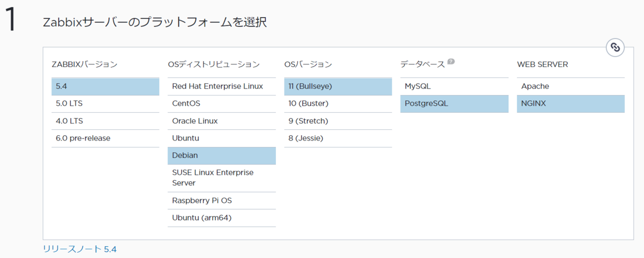Pick Oracle Linux distribution
This screenshot has height=258, width=644.
pos(222,121)
